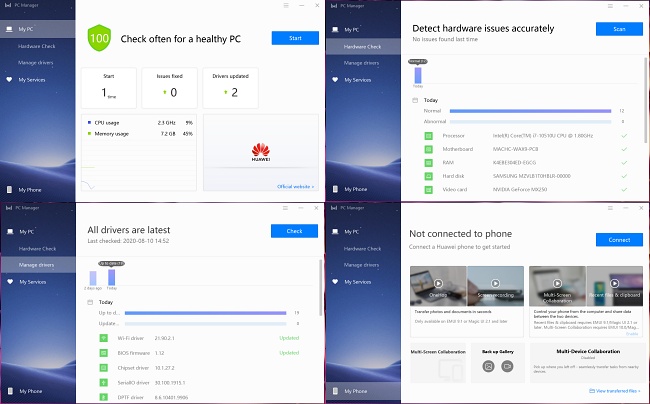The height and width of the screenshot is (404, 650).
Task: Open the View transferred files link
Action: tap(615, 391)
